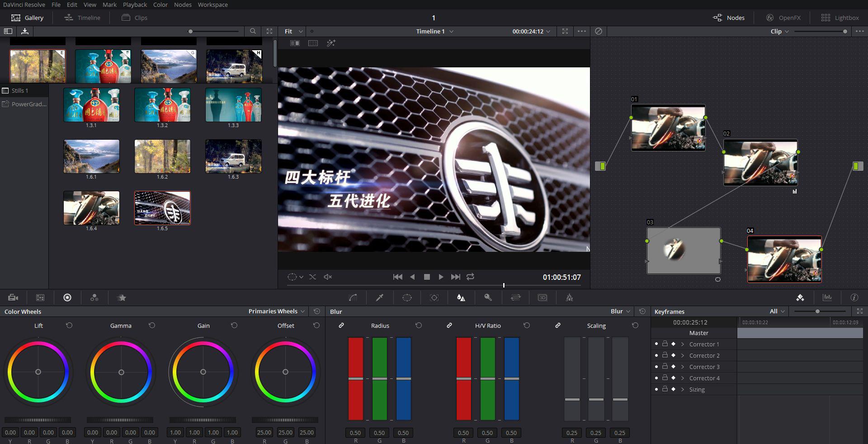Open the Playback menu
This screenshot has height=444, width=868.
[x=135, y=5]
